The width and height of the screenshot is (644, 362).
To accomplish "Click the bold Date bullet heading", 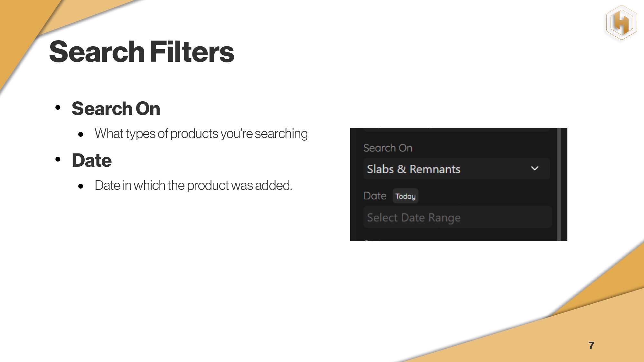I will click(x=92, y=160).
